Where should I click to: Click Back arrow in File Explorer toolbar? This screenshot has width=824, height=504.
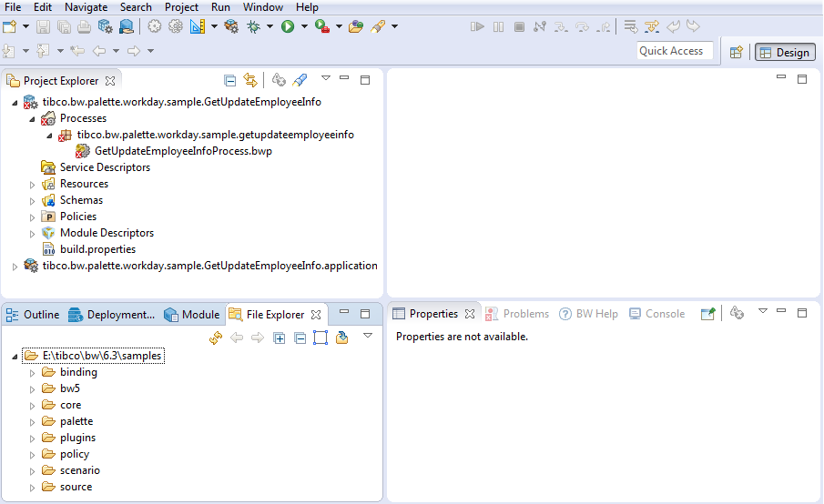237,338
